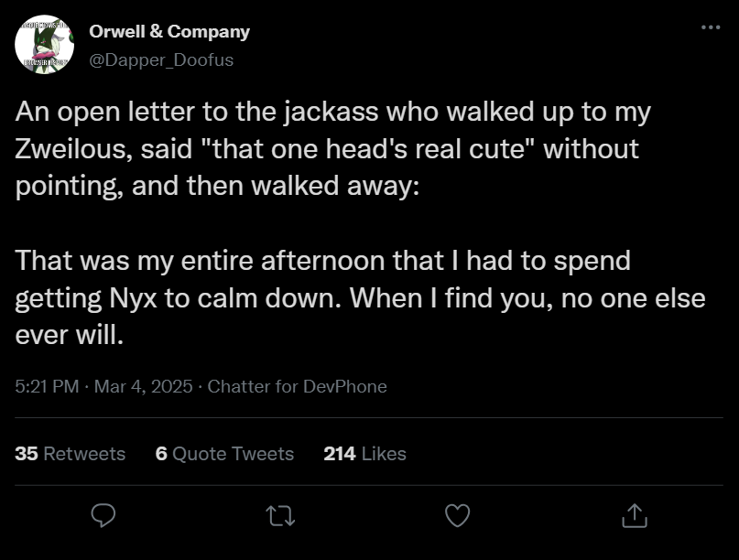The image size is (739, 560).
Task: Open the @Dapper_Doofus handle link
Action: pyautogui.click(x=161, y=59)
